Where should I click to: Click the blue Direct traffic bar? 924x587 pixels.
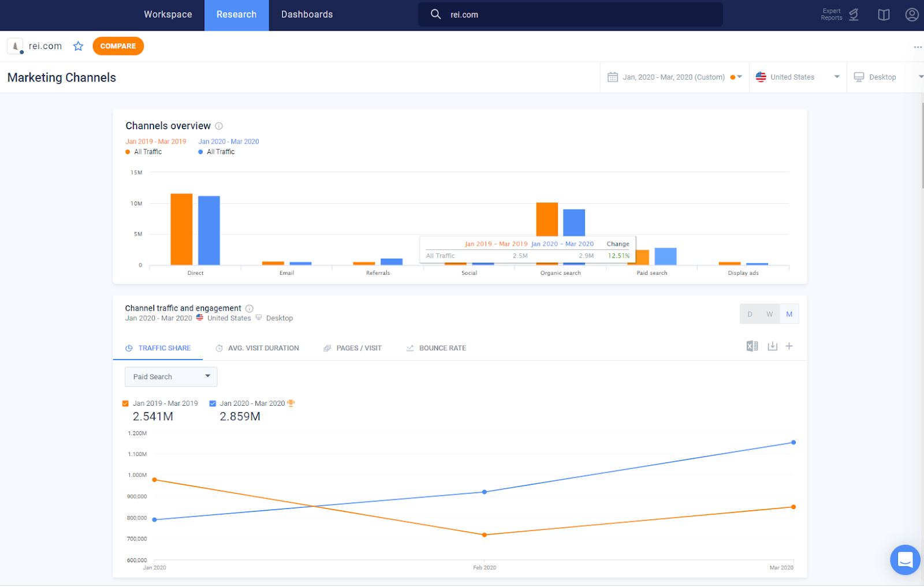(209, 230)
